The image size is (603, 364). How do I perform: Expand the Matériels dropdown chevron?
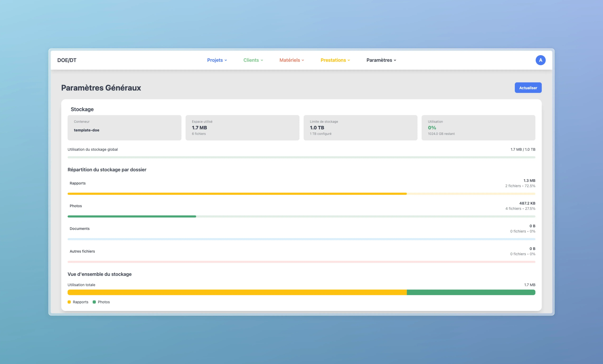point(303,60)
